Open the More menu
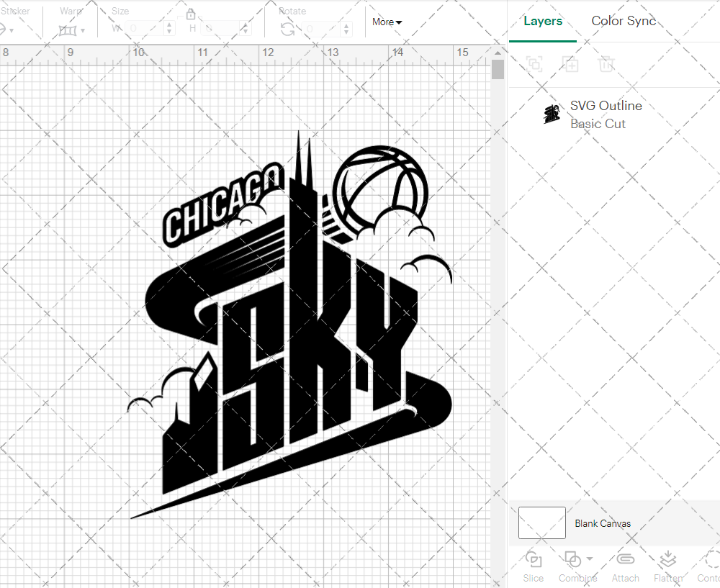The image size is (720, 588). [x=387, y=22]
